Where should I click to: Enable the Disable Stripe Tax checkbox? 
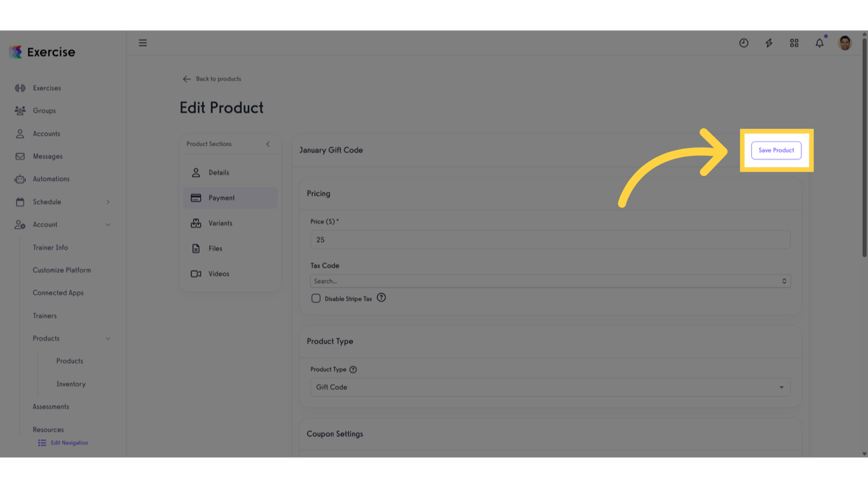[x=316, y=298]
